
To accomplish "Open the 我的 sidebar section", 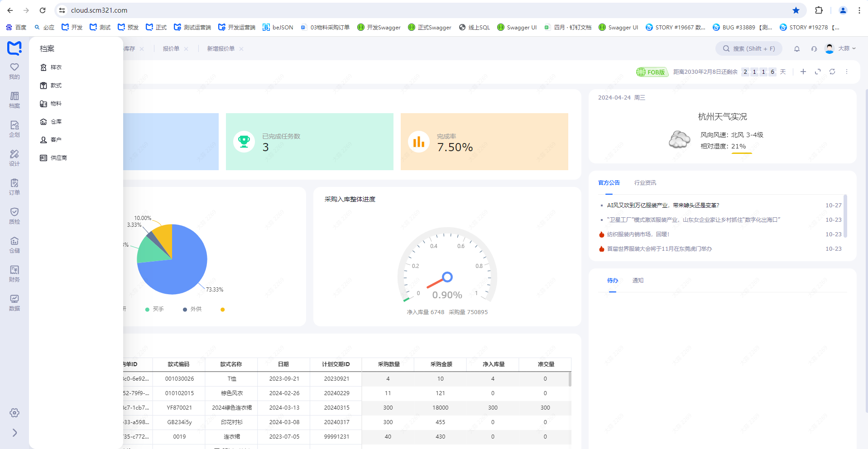I will pyautogui.click(x=14, y=71).
